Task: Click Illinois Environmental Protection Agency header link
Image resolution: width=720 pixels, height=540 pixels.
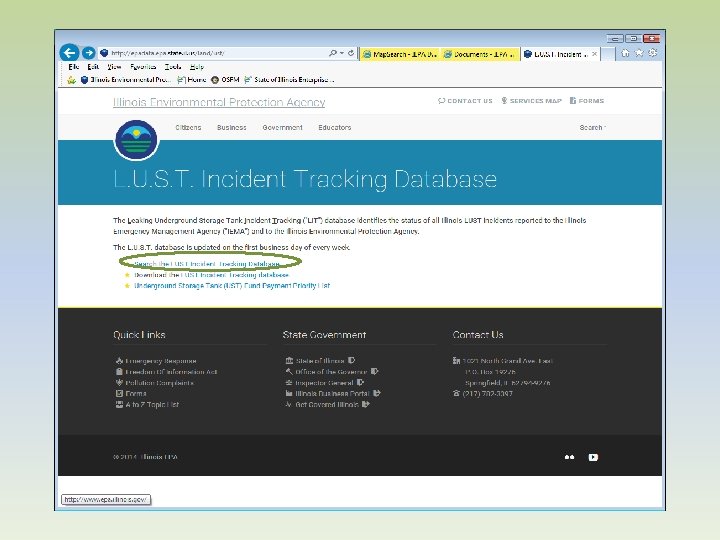Action: coord(219,102)
